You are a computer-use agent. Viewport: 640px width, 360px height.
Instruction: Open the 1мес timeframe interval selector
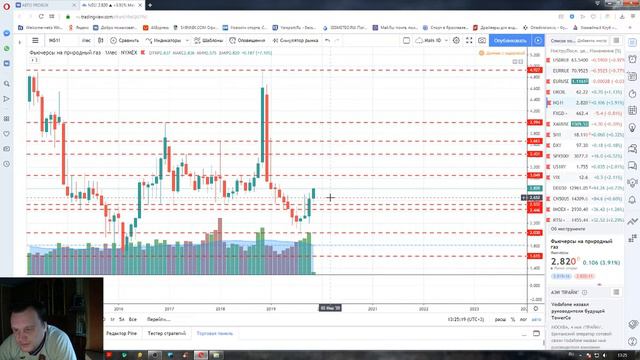pos(86,40)
